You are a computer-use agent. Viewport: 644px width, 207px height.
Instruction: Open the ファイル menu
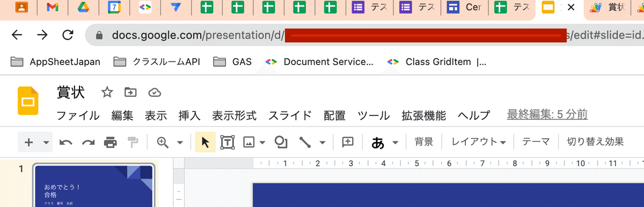pyautogui.click(x=78, y=115)
